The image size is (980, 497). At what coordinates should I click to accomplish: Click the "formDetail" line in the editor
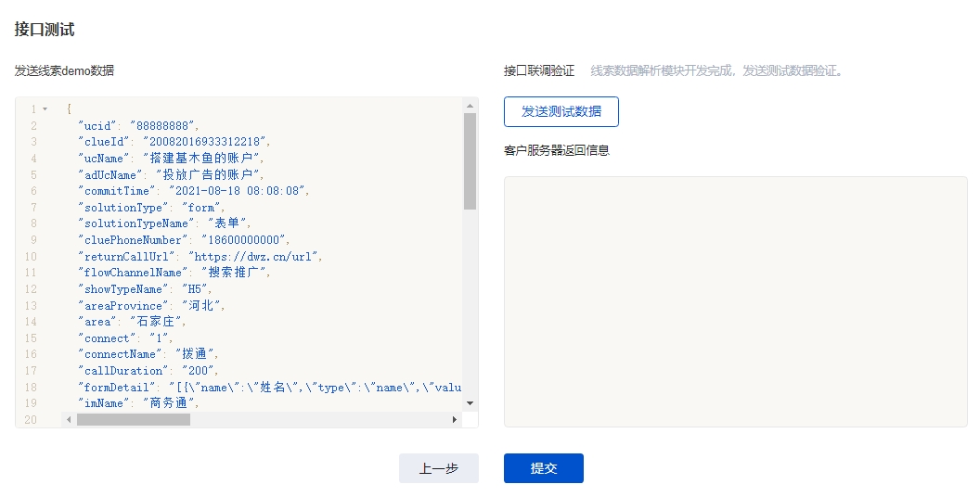pyautogui.click(x=269, y=388)
